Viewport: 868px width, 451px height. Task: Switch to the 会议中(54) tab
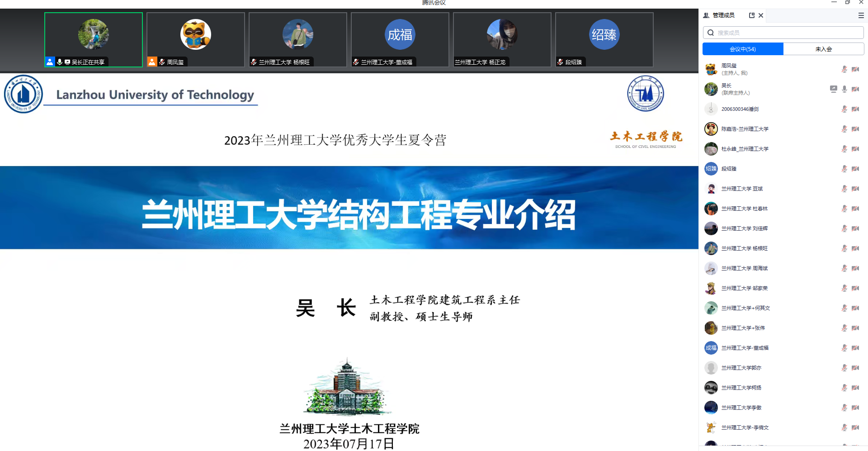(x=743, y=49)
